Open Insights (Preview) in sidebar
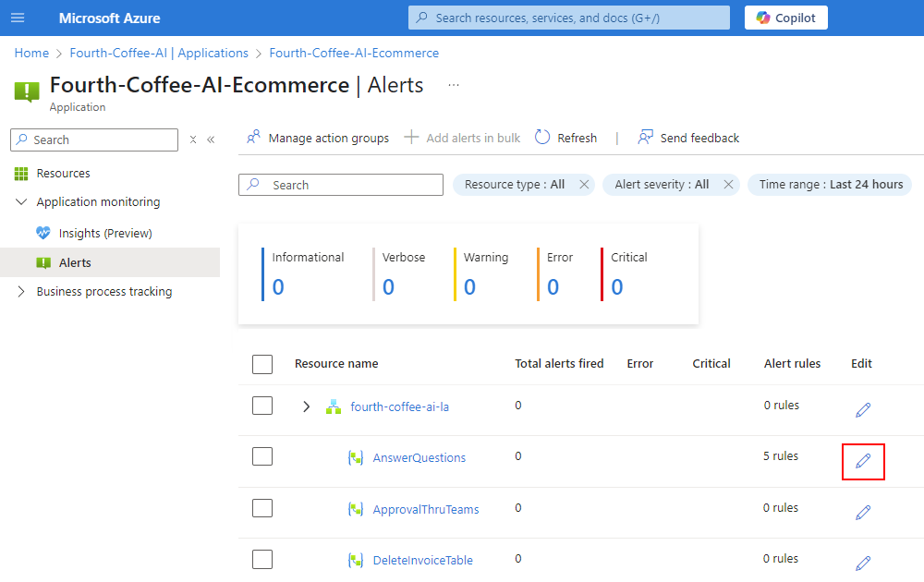 pyautogui.click(x=105, y=233)
